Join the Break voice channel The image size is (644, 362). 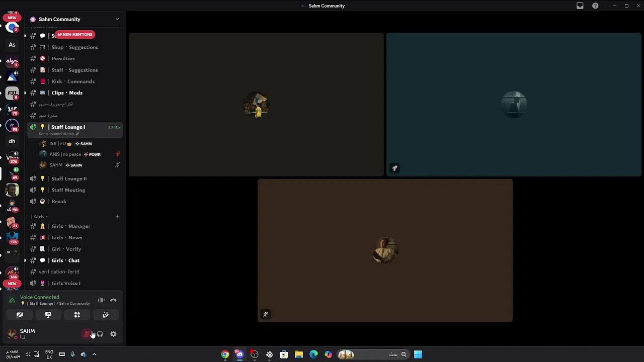(74, 202)
